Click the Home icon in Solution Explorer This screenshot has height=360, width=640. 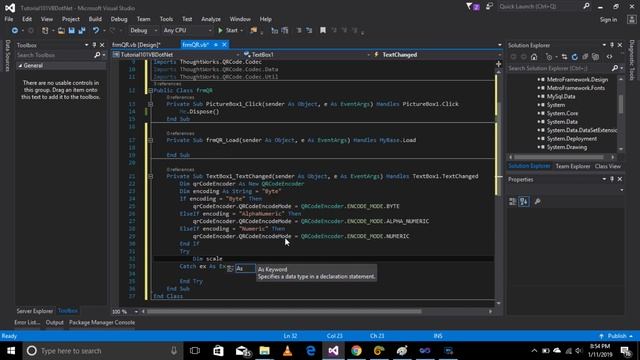coord(534,57)
